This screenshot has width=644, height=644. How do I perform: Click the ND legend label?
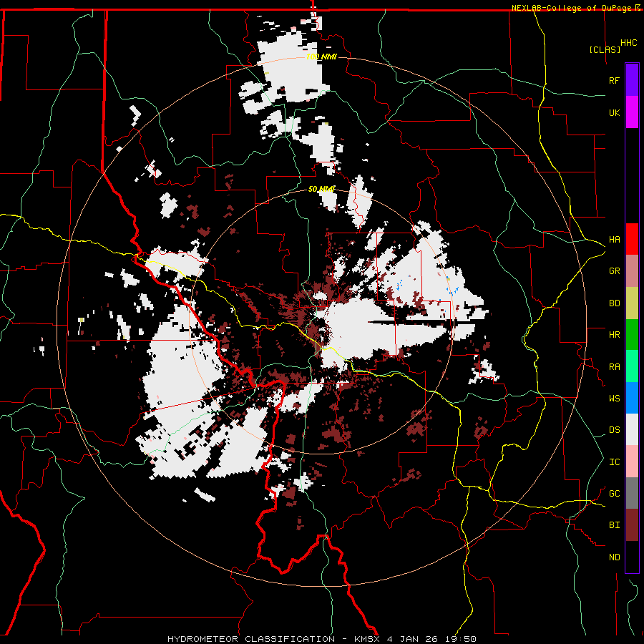(x=614, y=557)
